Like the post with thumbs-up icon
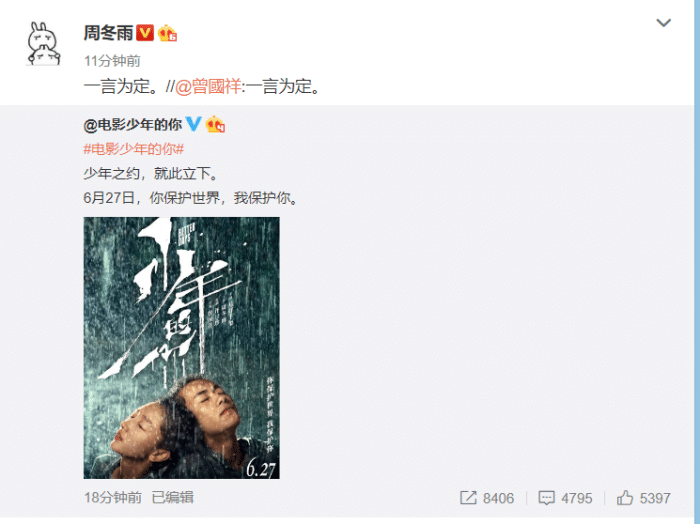The width and height of the screenshot is (700, 524). click(625, 497)
